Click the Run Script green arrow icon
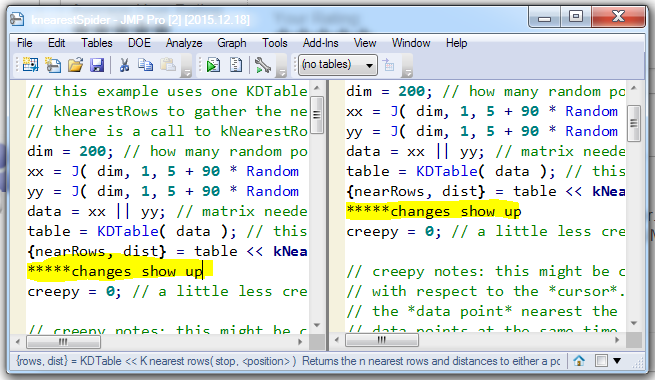Screen dimensions: 655x380 (x=213, y=65)
